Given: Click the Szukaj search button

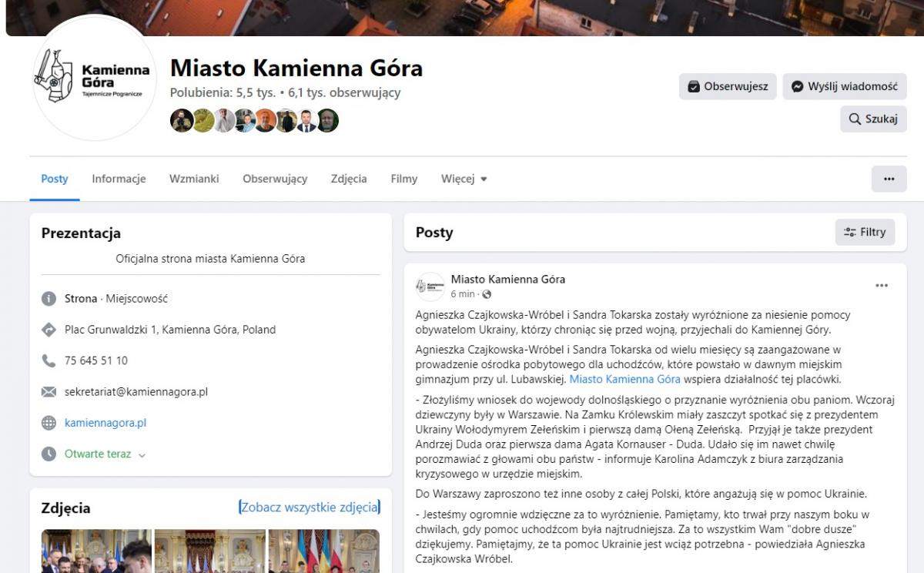Looking at the screenshot, I should click(x=873, y=119).
